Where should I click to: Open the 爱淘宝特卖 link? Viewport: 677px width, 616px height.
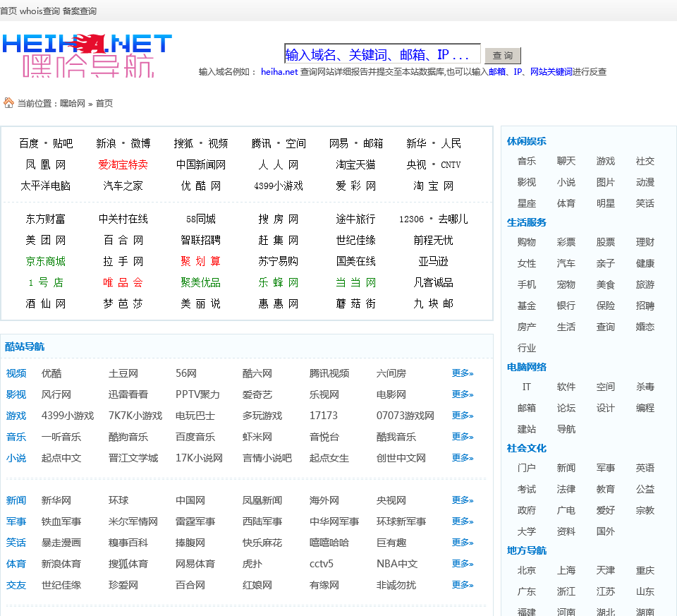click(x=123, y=164)
